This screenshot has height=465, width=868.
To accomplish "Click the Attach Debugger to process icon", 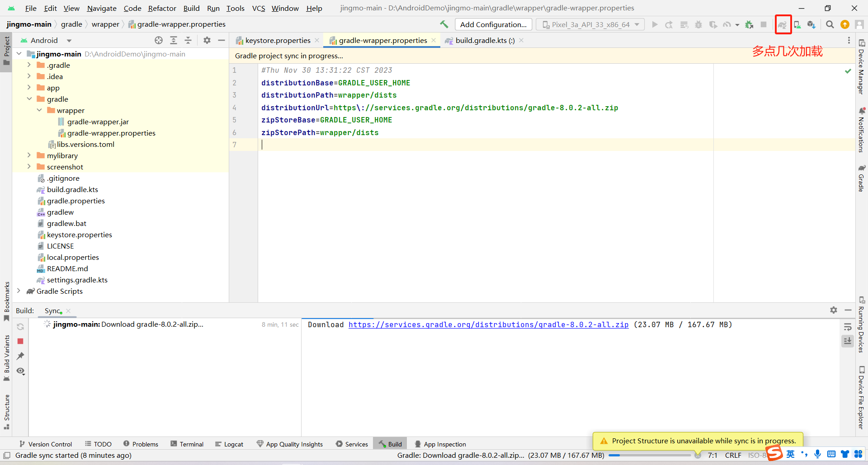I will pyautogui.click(x=749, y=24).
